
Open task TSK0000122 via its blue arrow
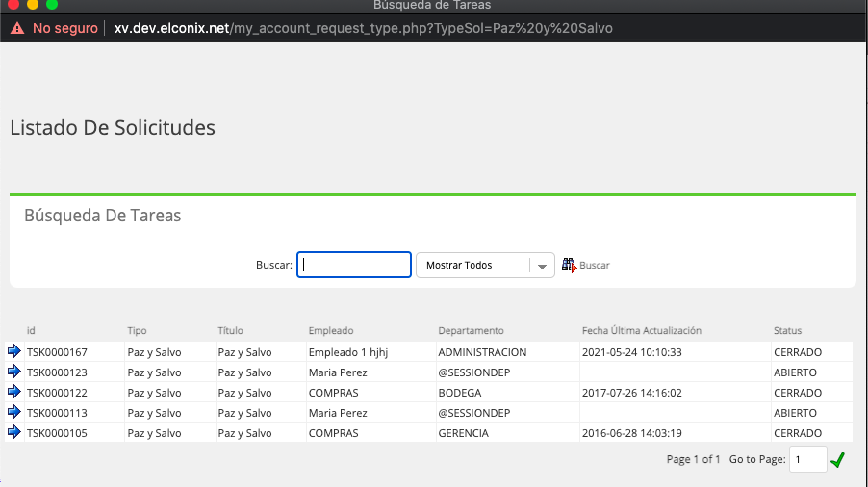(13, 392)
